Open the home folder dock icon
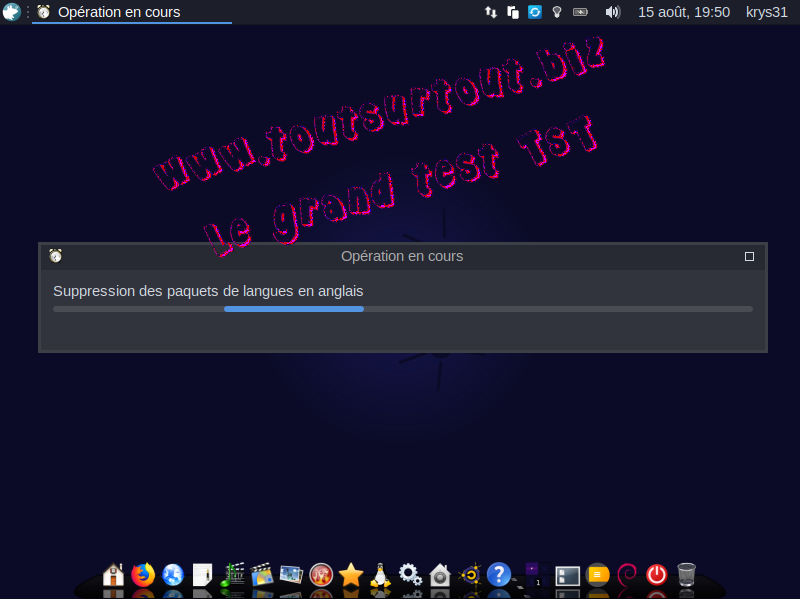 click(x=113, y=575)
